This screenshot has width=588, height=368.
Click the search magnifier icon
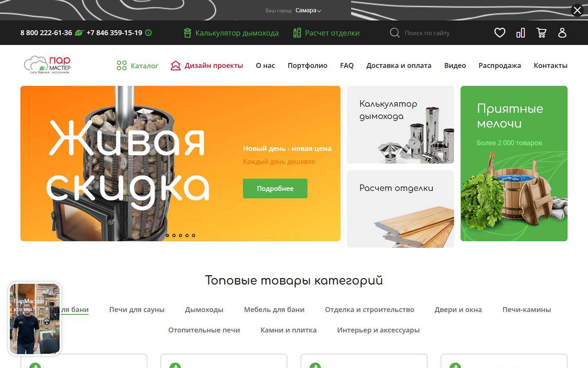[x=394, y=33]
